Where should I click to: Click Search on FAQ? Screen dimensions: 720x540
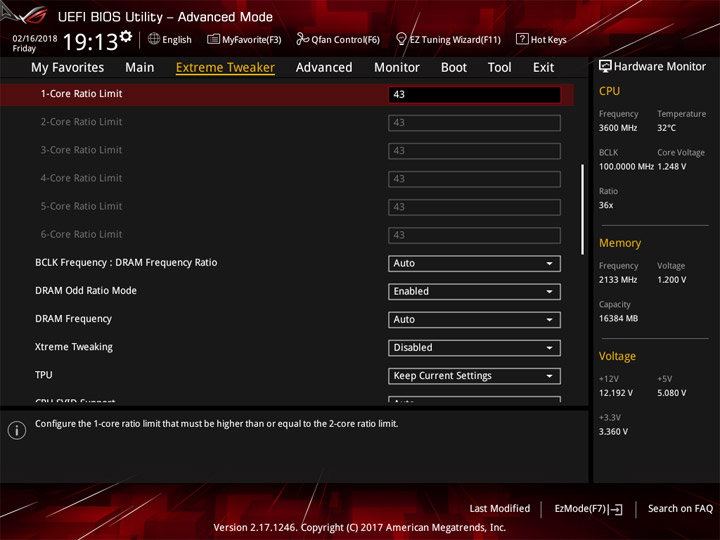[x=680, y=509]
